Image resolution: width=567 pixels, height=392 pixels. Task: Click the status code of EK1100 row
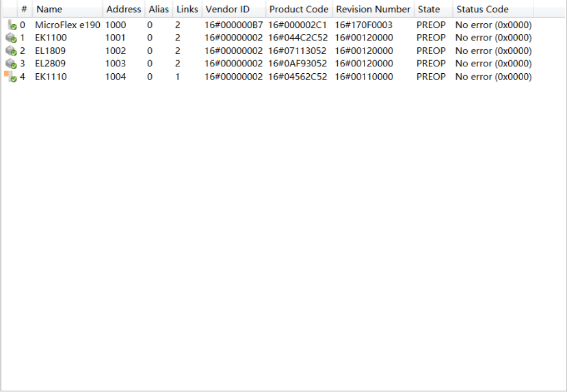click(x=494, y=38)
